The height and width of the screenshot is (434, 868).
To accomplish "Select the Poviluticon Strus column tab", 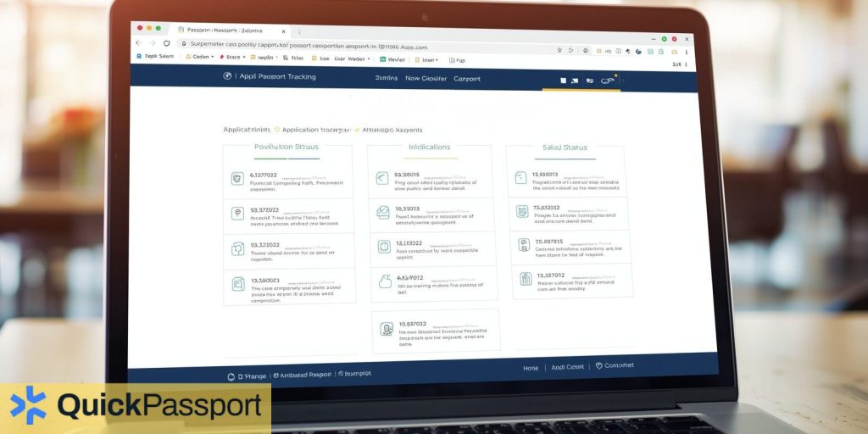I will coord(287,147).
